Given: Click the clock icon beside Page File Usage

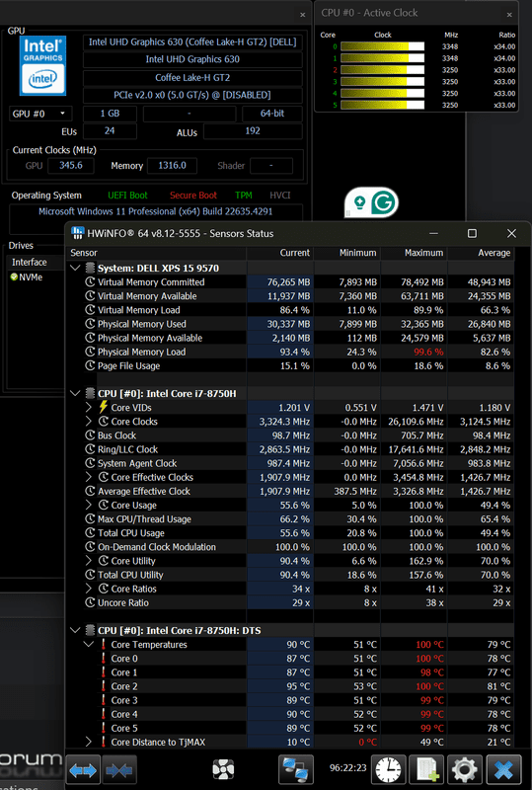Looking at the screenshot, I should click(x=90, y=365).
